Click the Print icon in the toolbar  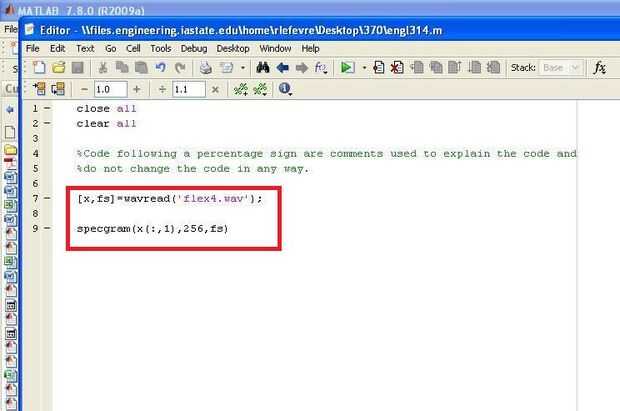pos(205,68)
